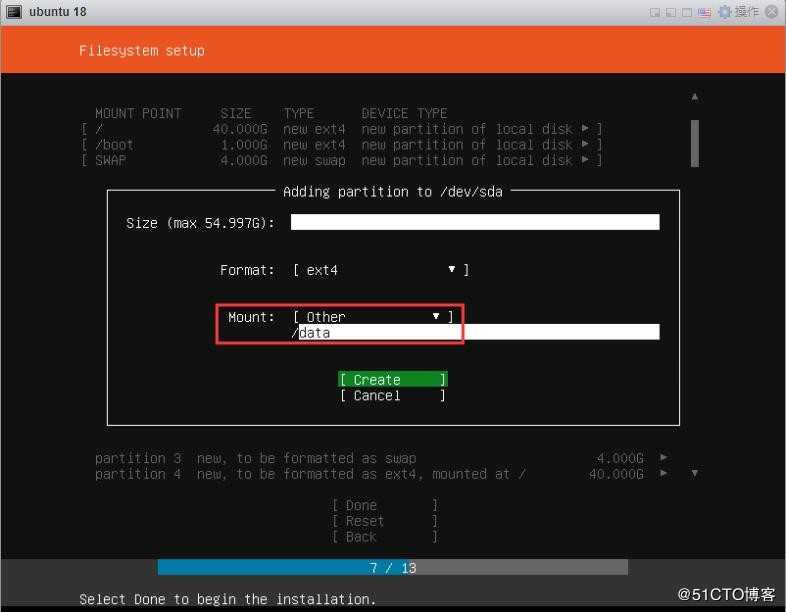Click the dimmed Back button
786x612 pixels.
point(384,537)
